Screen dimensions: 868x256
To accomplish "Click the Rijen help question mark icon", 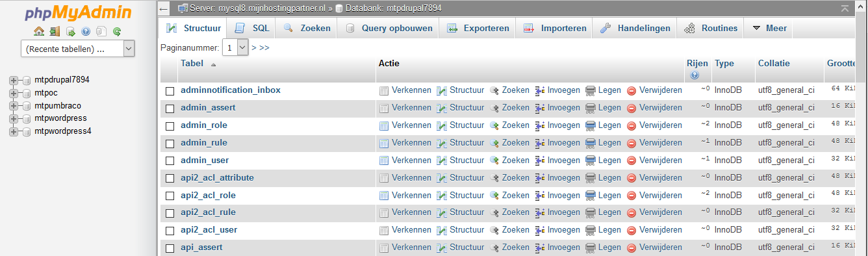I will (695, 75).
